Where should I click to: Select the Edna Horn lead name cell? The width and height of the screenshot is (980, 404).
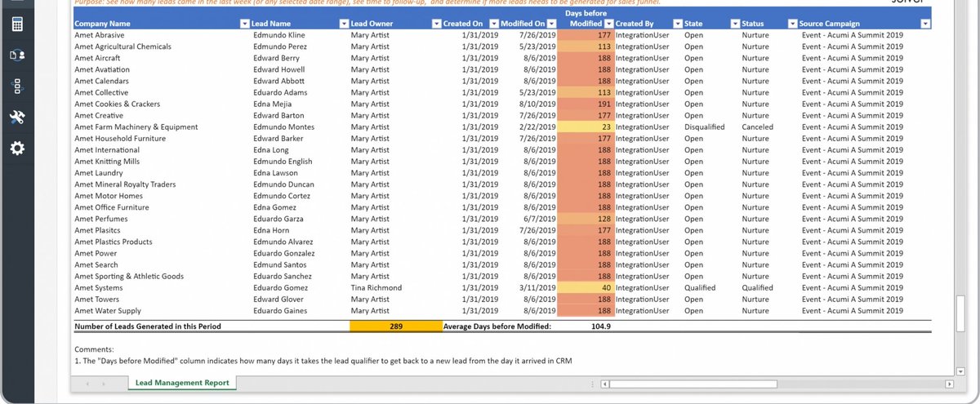click(271, 231)
